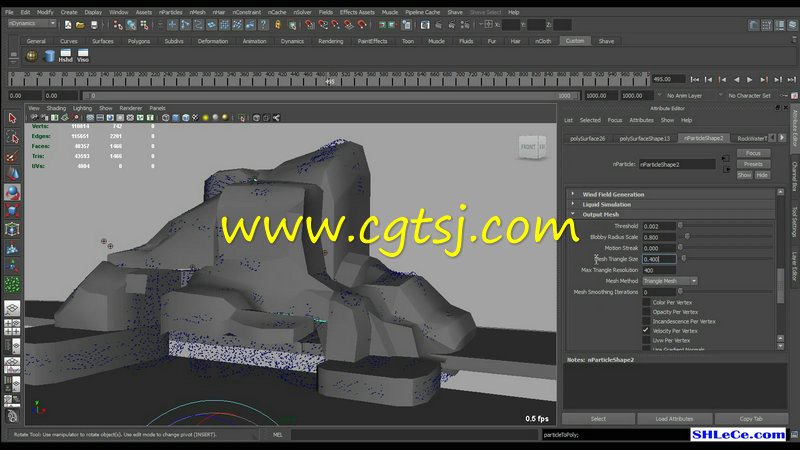Expand Wind Field Generation section

click(573, 194)
